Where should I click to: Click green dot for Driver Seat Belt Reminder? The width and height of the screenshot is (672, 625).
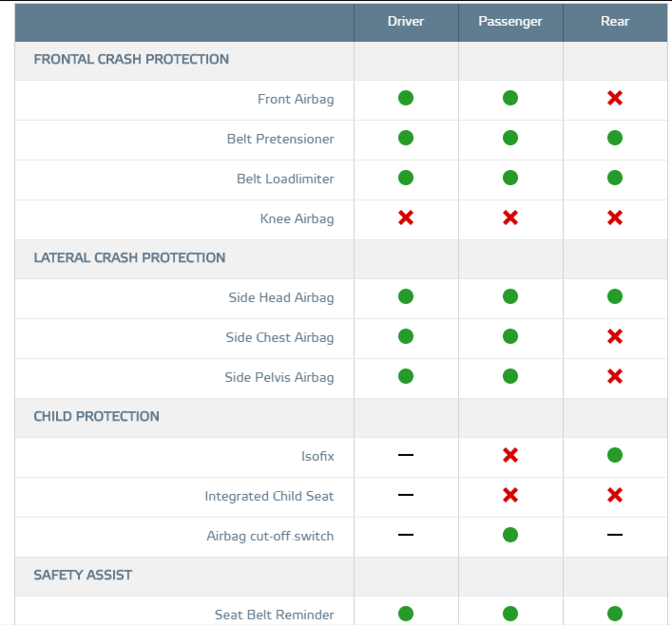(406, 614)
